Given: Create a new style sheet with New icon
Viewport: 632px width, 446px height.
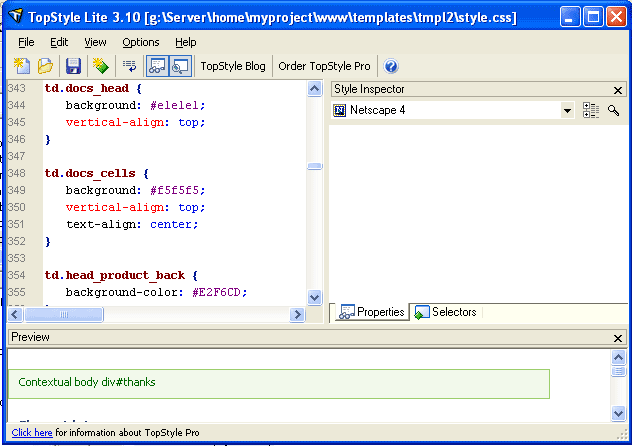Looking at the screenshot, I should (22, 66).
